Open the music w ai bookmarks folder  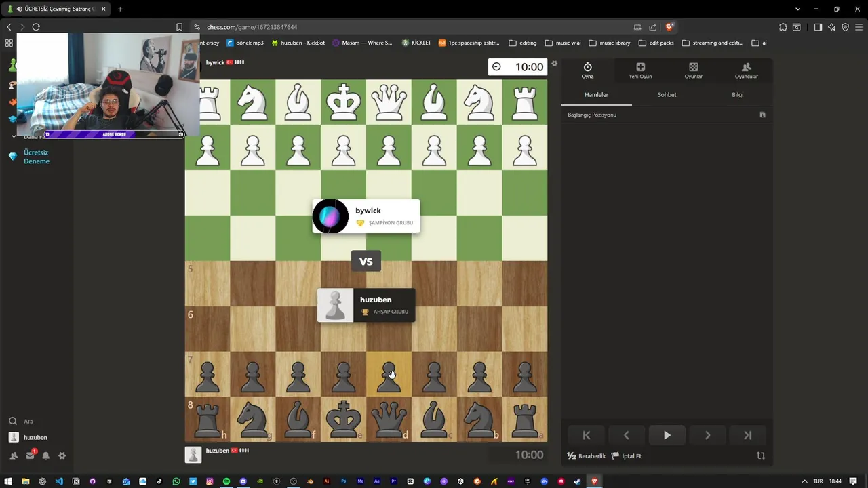[x=563, y=43]
